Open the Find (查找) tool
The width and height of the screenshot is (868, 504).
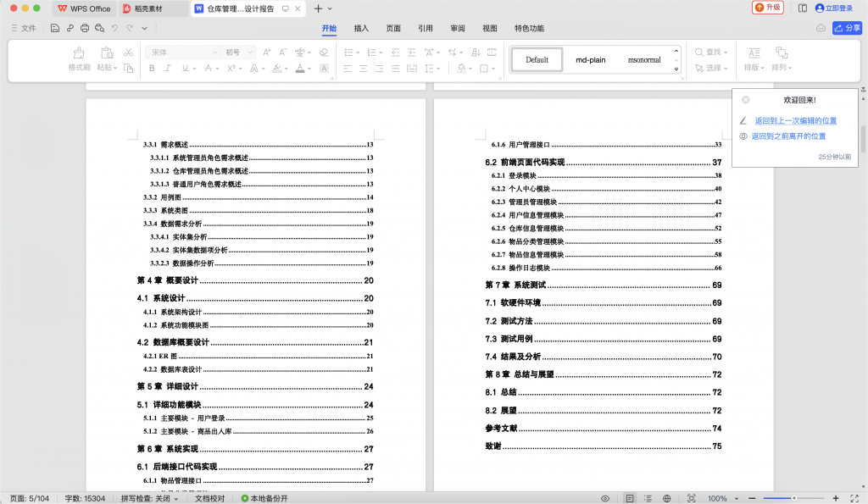pyautogui.click(x=710, y=53)
